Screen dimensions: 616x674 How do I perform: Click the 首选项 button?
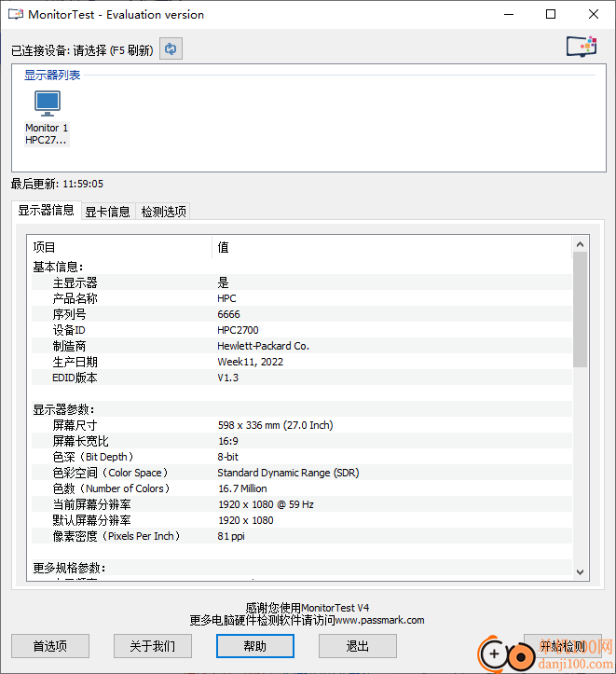click(50, 646)
